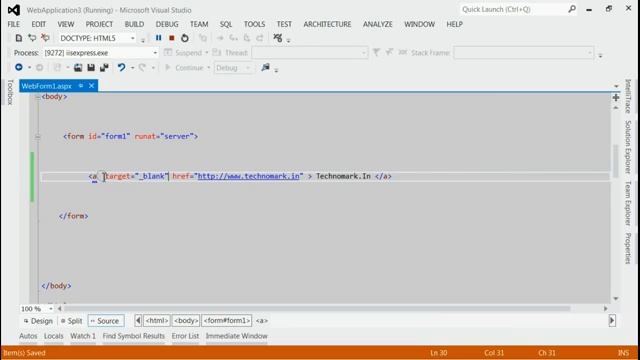Open the Watch 1 tab
Image resolution: width=640 pixels, height=360 pixels.
click(x=83, y=336)
